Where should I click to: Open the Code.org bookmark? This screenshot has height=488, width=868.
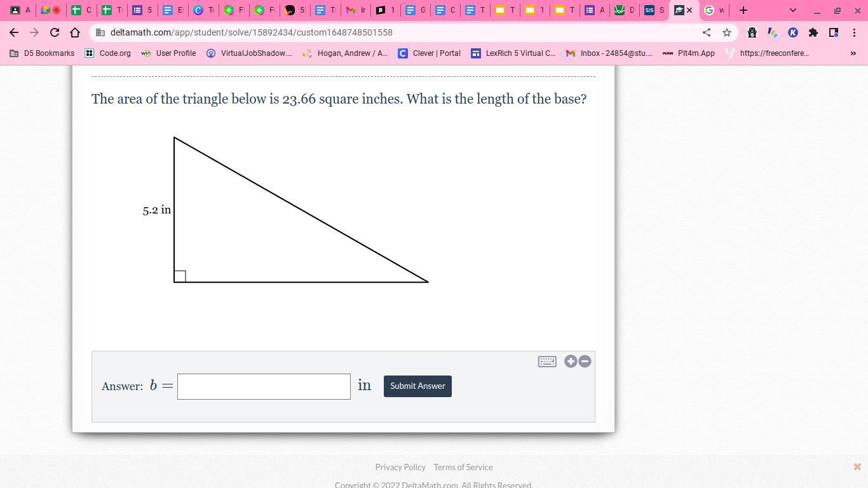click(108, 53)
